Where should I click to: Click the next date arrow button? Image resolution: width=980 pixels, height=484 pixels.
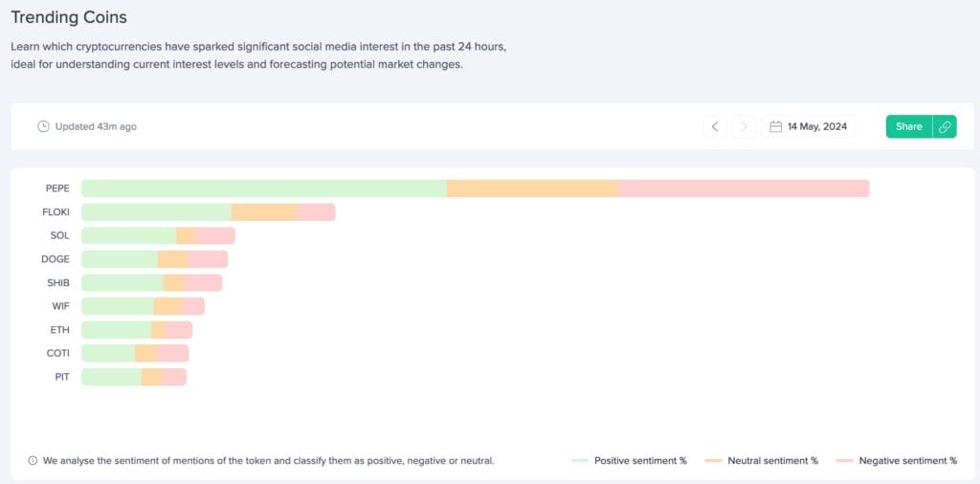click(x=744, y=126)
